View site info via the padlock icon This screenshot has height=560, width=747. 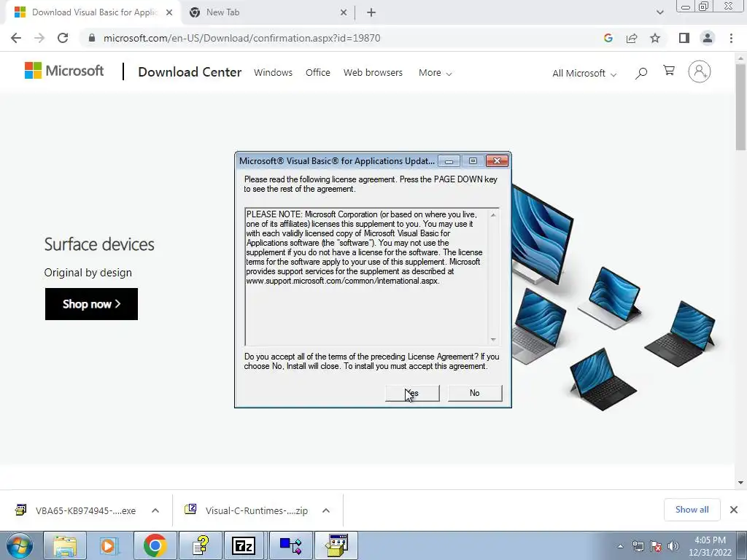(92, 38)
